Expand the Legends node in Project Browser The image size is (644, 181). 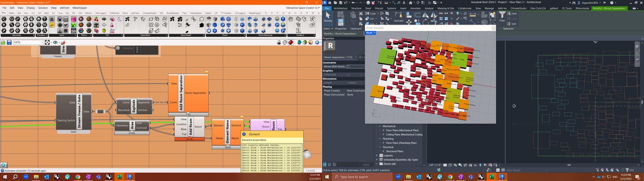pos(377,156)
